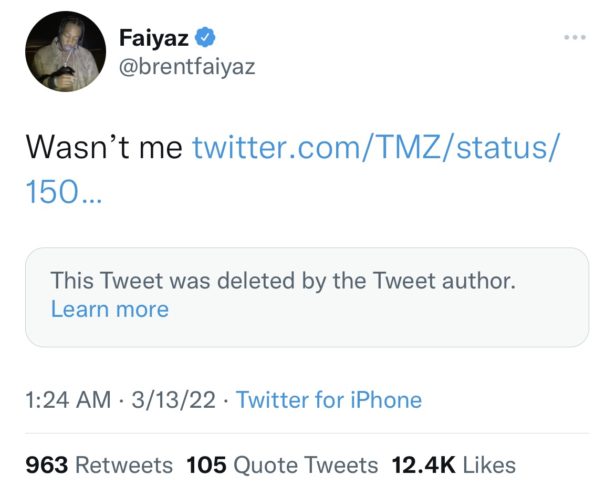Select the deleted Tweet notice card
Viewport: 595px width, 485px height.
click(307, 297)
